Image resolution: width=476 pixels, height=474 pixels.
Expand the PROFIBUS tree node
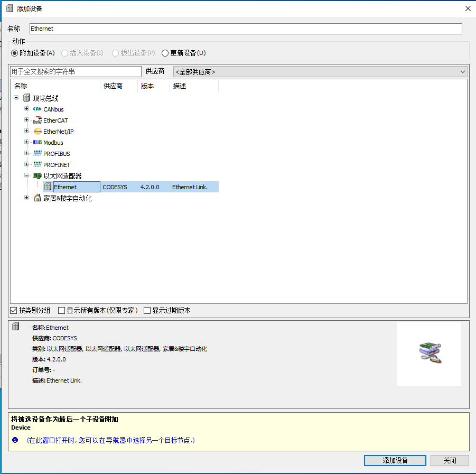[x=27, y=153]
